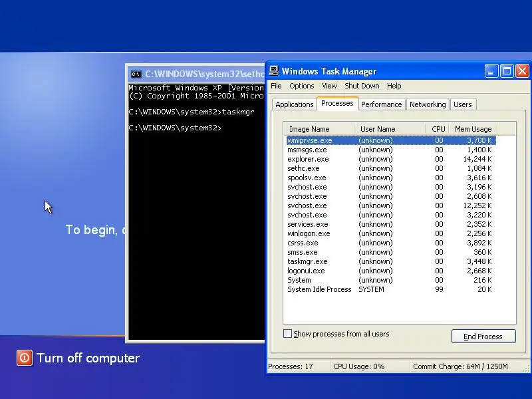532x399 pixels.
Task: Select svchost.exe using 12,252 K memory
Action: [x=391, y=205]
